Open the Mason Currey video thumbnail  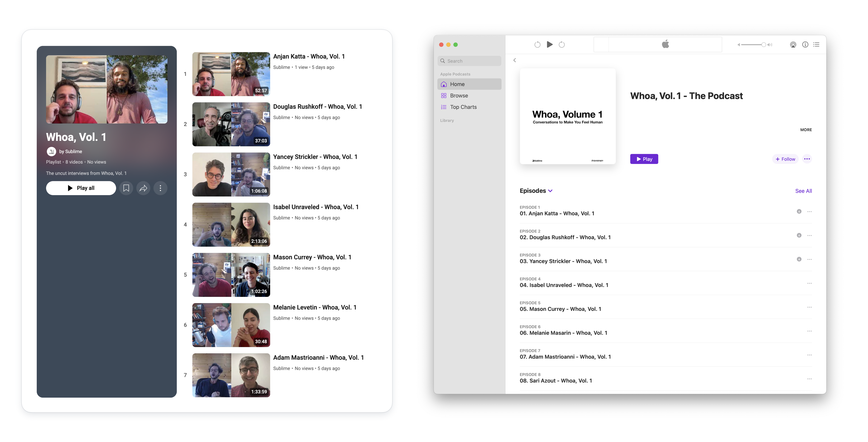click(x=231, y=275)
